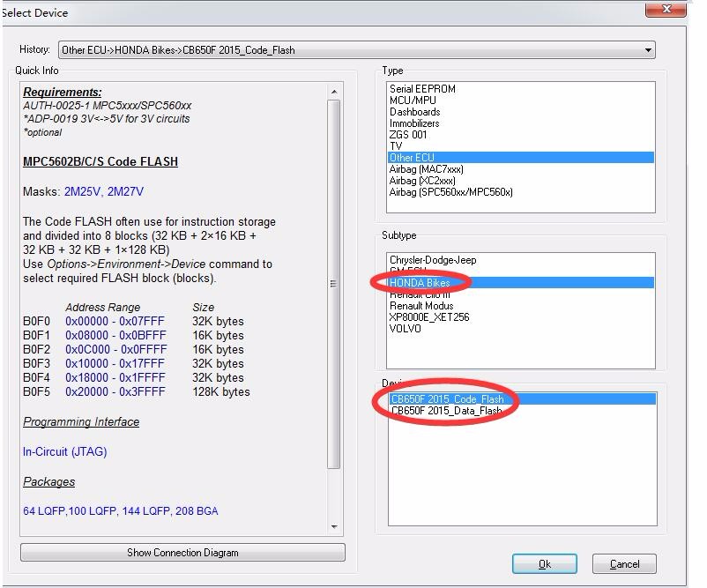This screenshot has height=588, width=707.
Task: Select HONDA Bikes subtype
Action: (521, 283)
